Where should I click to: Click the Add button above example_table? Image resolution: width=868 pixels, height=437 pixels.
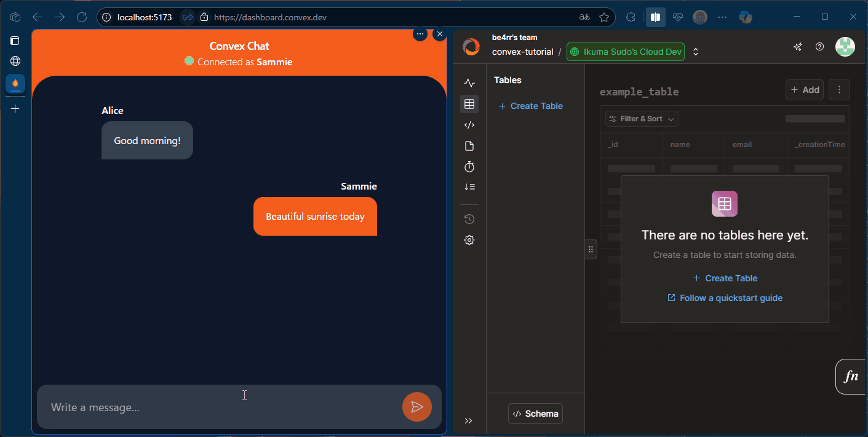[805, 90]
